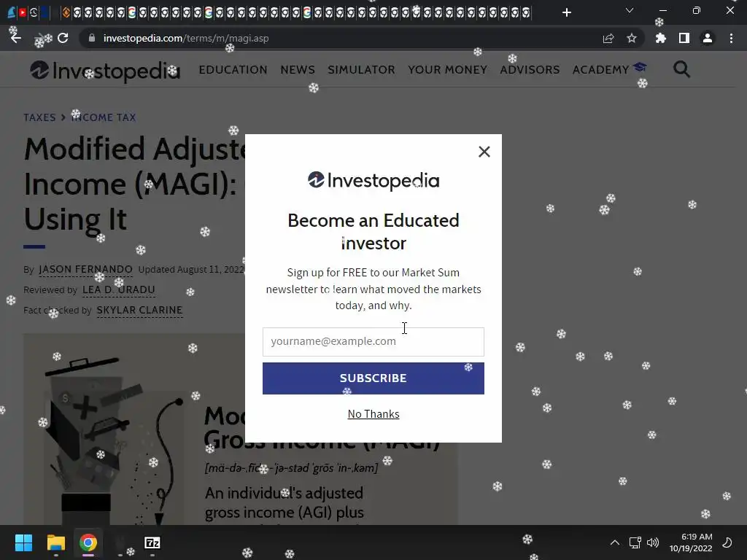Open the YOUR MONEY menu
The image size is (747, 560).
(447, 69)
